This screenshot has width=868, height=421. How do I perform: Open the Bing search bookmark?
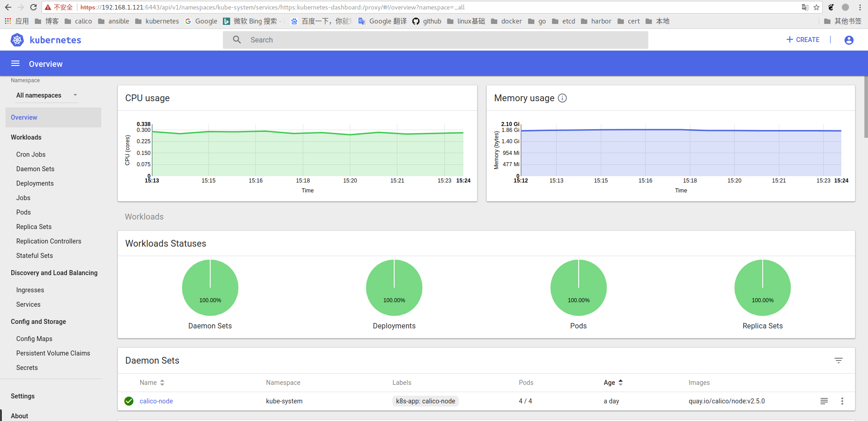pos(251,21)
